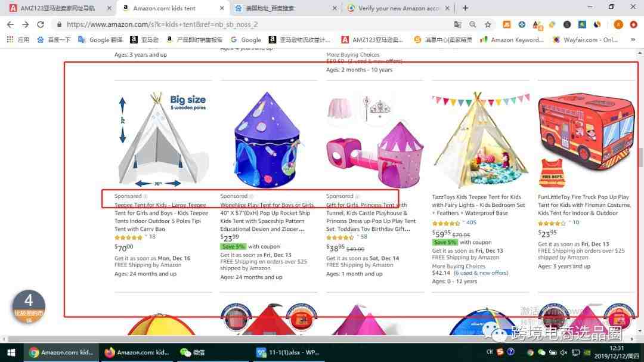Click the translate page icon
Image resolution: width=644 pixels, height=362 pixels.
457,24
